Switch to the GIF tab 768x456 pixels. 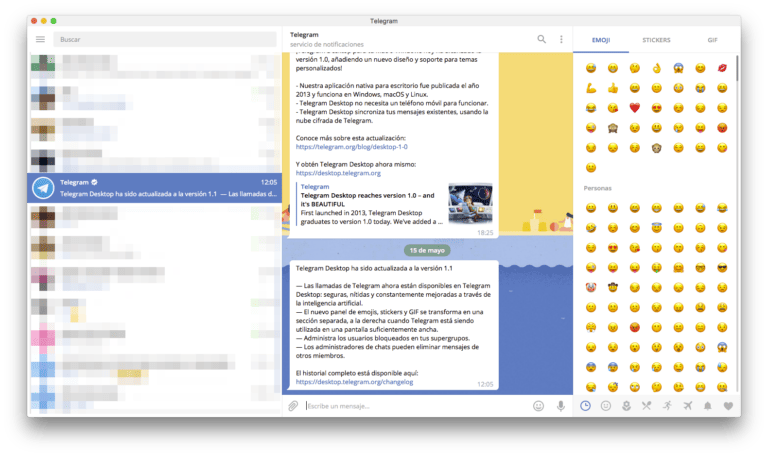coord(712,40)
